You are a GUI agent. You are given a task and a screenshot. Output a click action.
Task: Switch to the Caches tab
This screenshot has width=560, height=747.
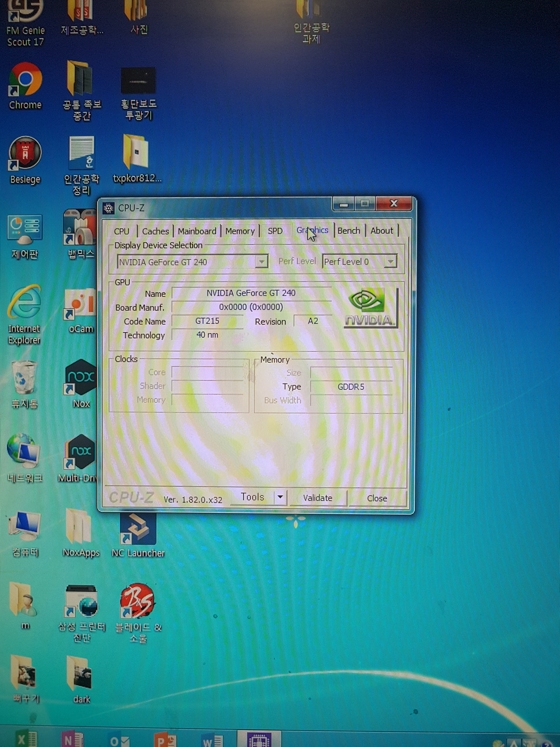155,231
